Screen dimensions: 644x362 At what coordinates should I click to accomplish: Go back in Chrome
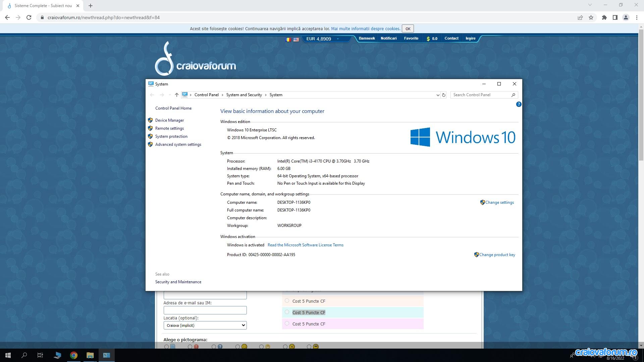tap(7, 17)
